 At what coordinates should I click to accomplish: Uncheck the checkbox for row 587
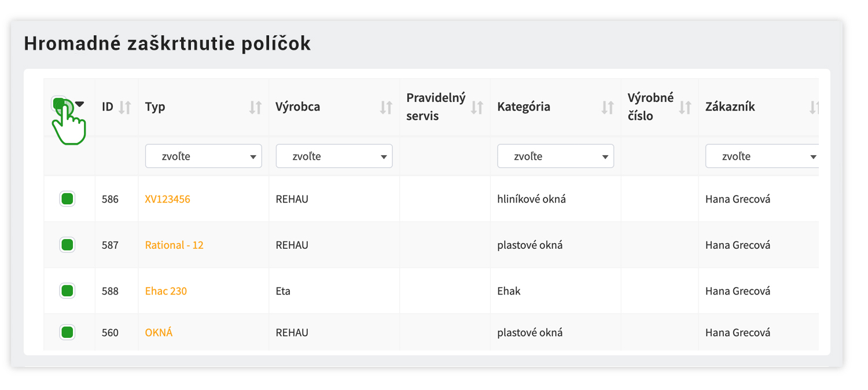point(67,245)
